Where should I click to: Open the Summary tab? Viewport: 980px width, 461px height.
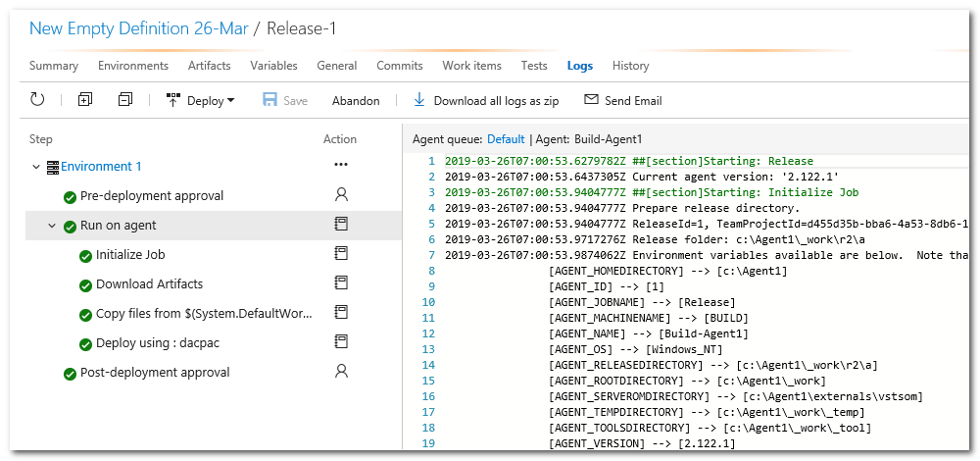pos(54,66)
